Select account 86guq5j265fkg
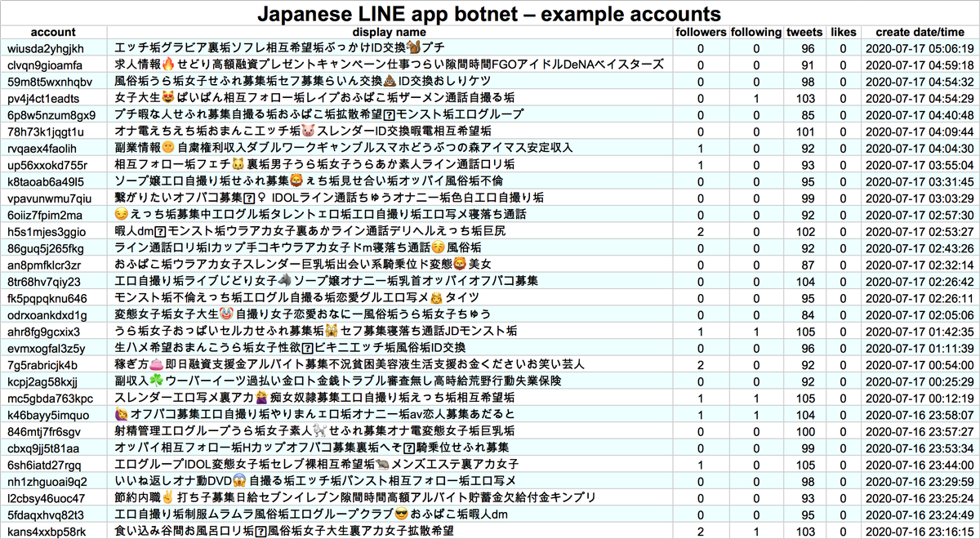Viewport: 980px width, 539px height. [46, 248]
